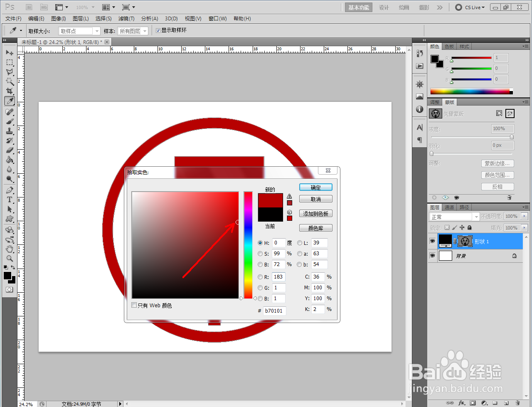
Task: Select the Eraser tool
Action: pos(10,150)
